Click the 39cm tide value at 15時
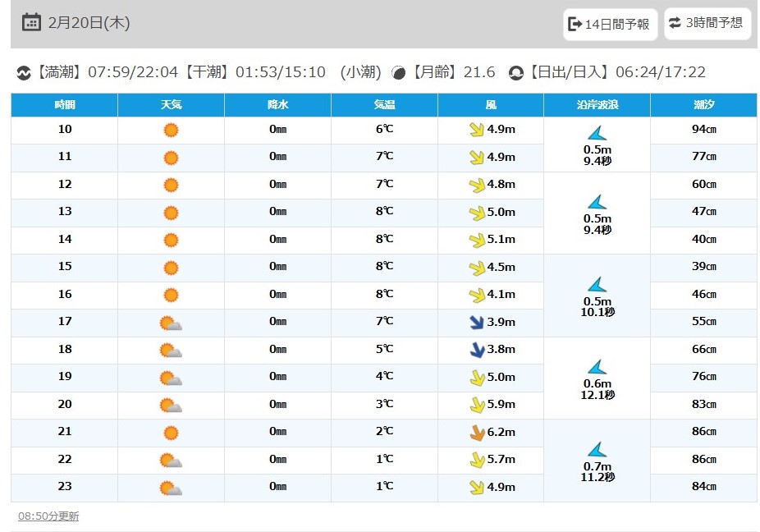Image resolution: width=760 pixels, height=532 pixels. click(x=703, y=266)
